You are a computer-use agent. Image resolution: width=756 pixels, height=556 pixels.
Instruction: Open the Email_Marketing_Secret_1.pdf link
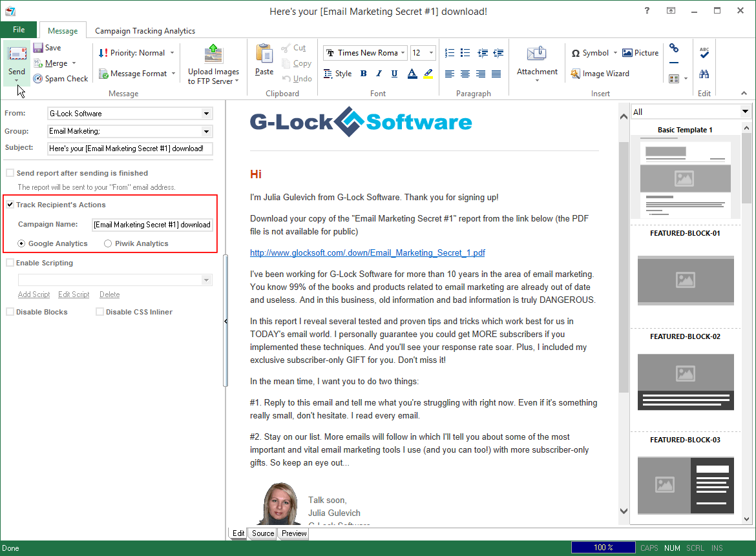pyautogui.click(x=368, y=253)
